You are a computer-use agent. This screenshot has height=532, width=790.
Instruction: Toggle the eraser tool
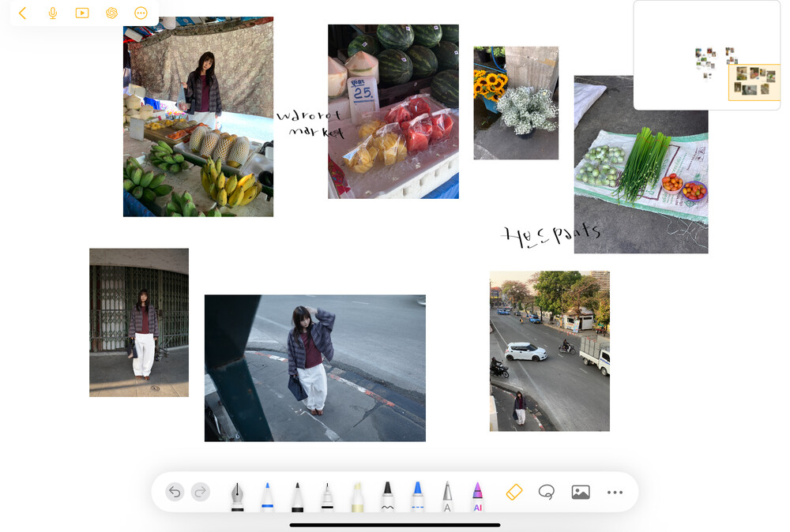tap(513, 492)
